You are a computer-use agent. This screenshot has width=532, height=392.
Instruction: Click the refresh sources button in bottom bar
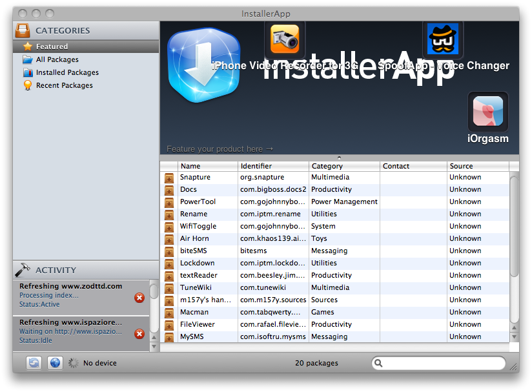[34, 363]
